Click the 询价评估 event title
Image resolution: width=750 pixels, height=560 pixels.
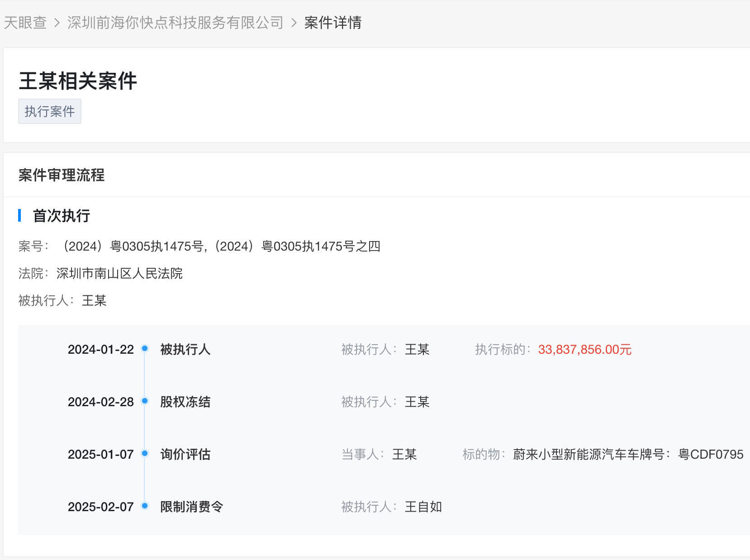coord(185,454)
